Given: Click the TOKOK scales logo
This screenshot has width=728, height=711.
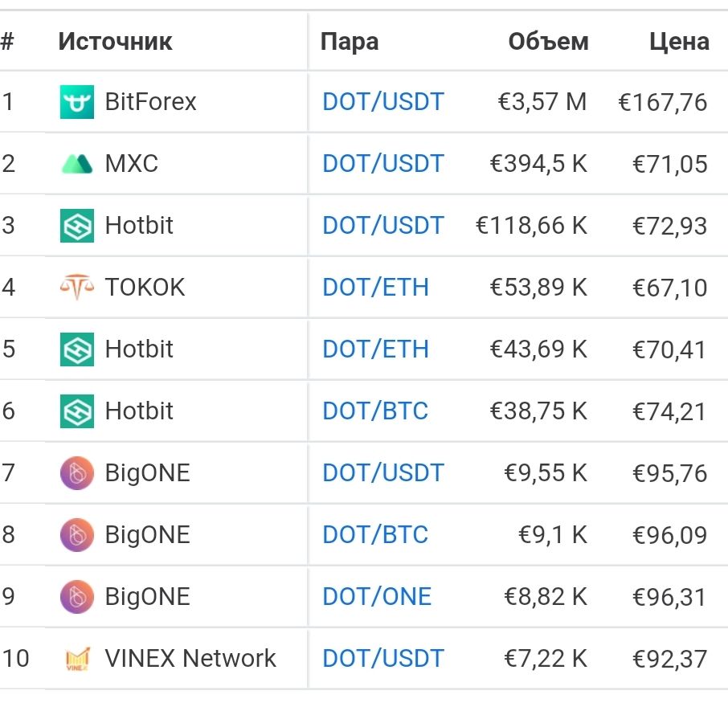Looking at the screenshot, I should [77, 288].
